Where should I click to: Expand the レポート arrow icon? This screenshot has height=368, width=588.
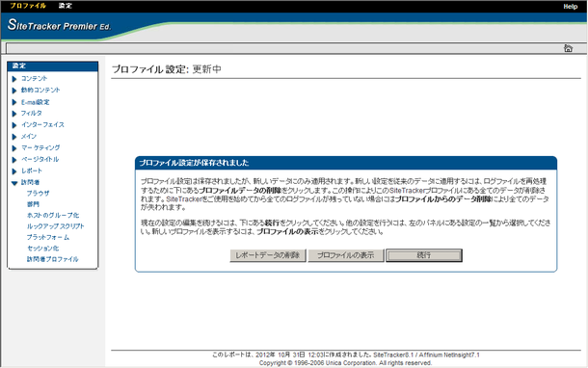[14, 171]
